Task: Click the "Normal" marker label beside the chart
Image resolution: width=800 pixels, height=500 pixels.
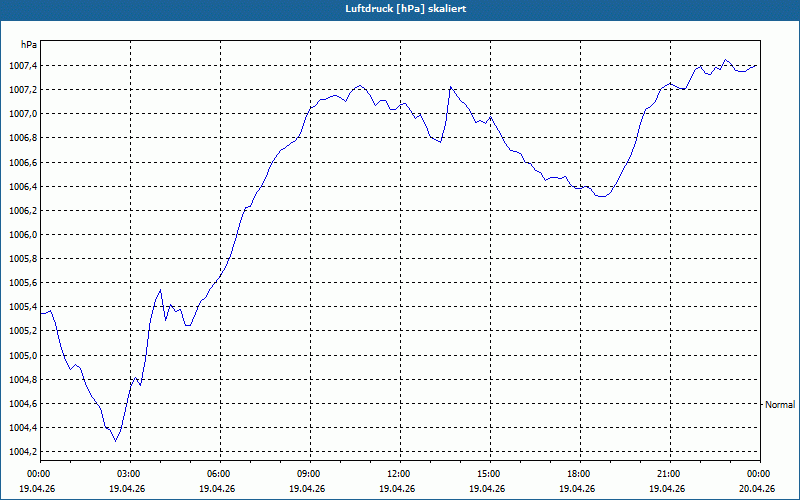Action: point(780,405)
